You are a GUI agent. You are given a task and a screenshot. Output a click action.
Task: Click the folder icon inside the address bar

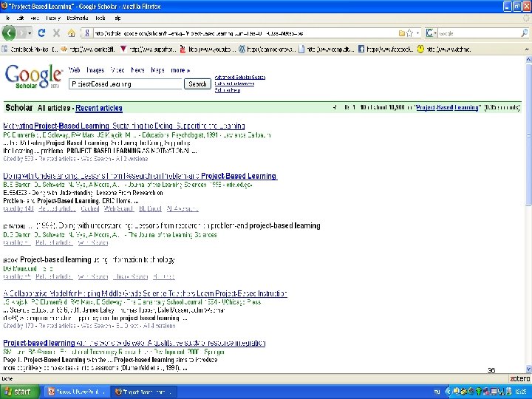point(402,33)
